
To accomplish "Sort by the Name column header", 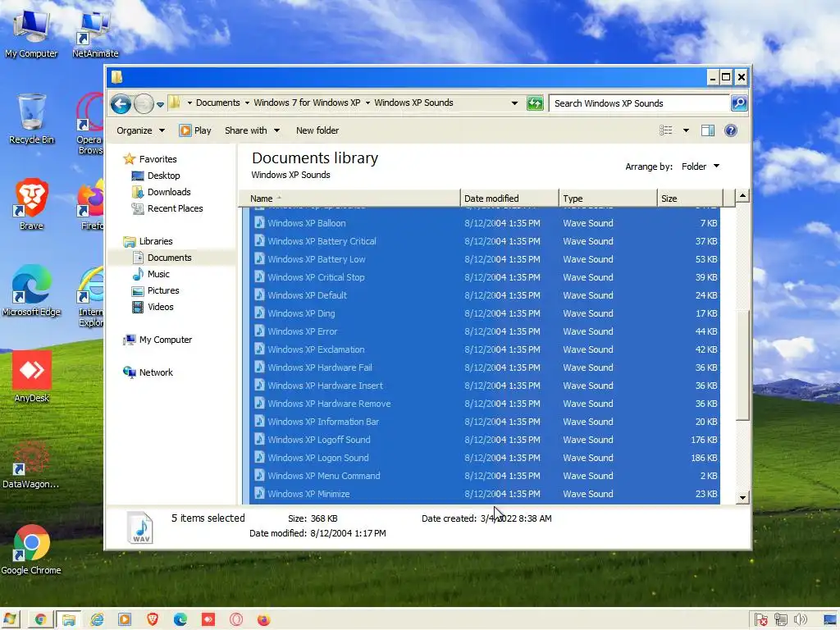I will (349, 199).
